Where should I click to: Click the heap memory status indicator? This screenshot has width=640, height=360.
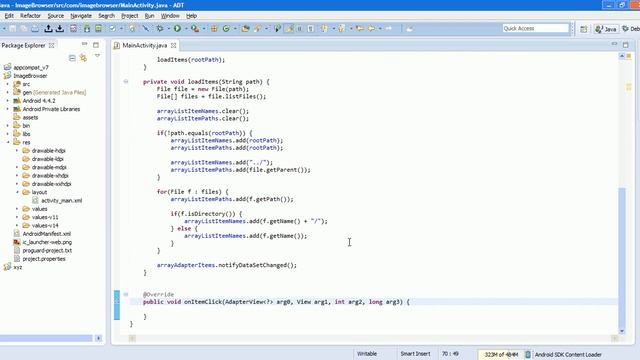tap(500, 354)
